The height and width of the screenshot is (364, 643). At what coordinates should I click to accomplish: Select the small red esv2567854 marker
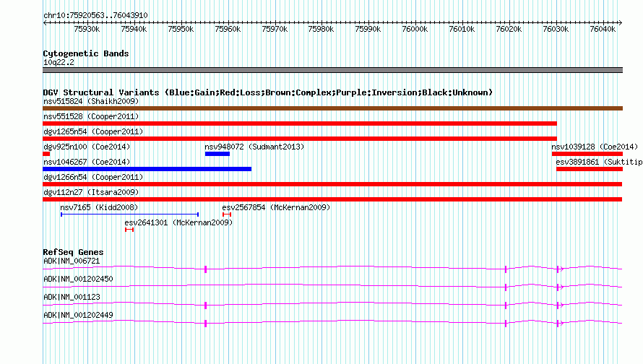227,214
